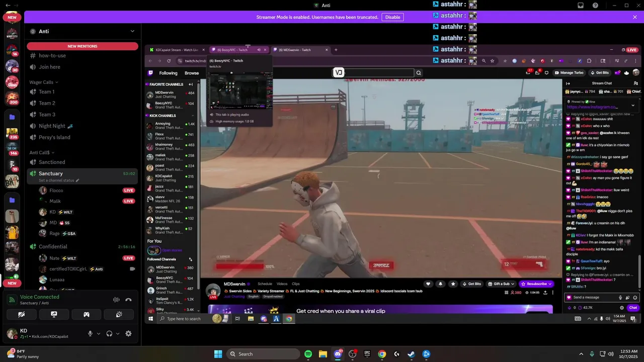Disconnect from voice with the hang-up icon
The image size is (644, 362).
tap(128, 300)
